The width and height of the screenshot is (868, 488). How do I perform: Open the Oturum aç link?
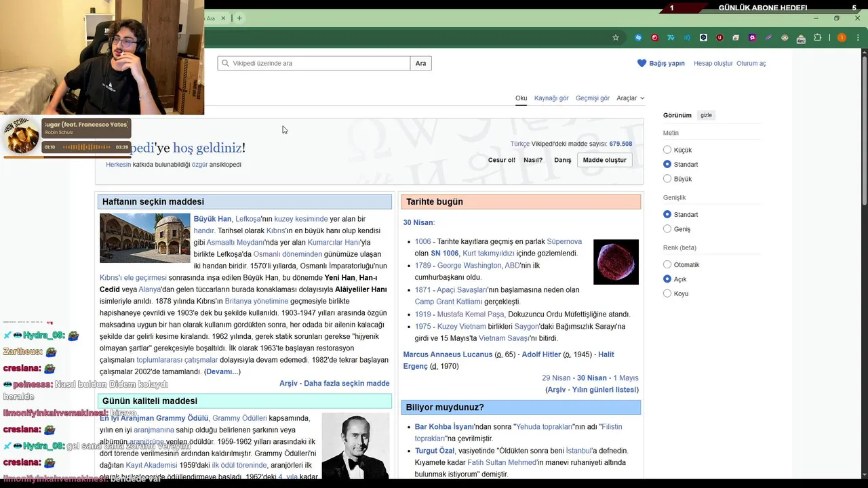pyautogui.click(x=751, y=63)
